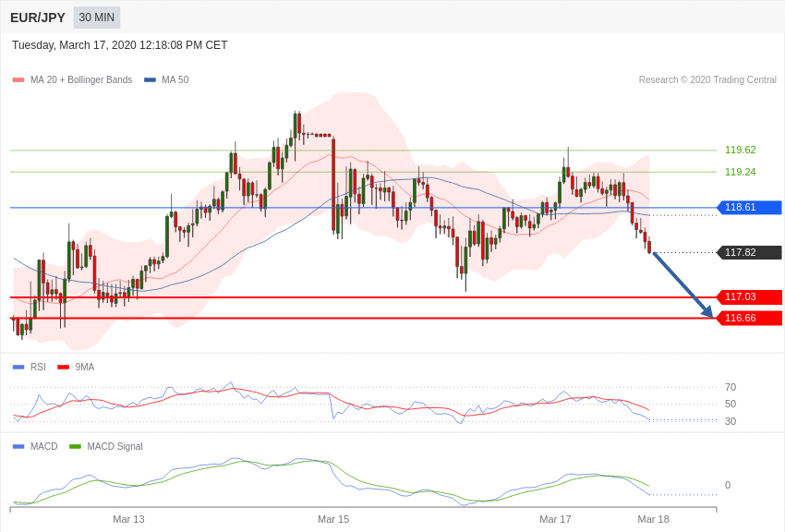Click the green MACD Signal legend swatch
The width and height of the screenshot is (785, 532).
click(75, 446)
